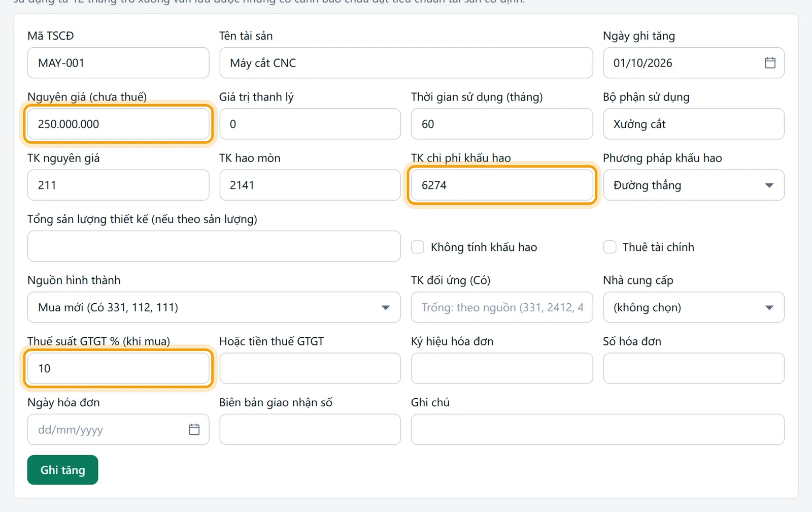
Task: Click the Giá trị thanh lý field
Action: click(310, 124)
